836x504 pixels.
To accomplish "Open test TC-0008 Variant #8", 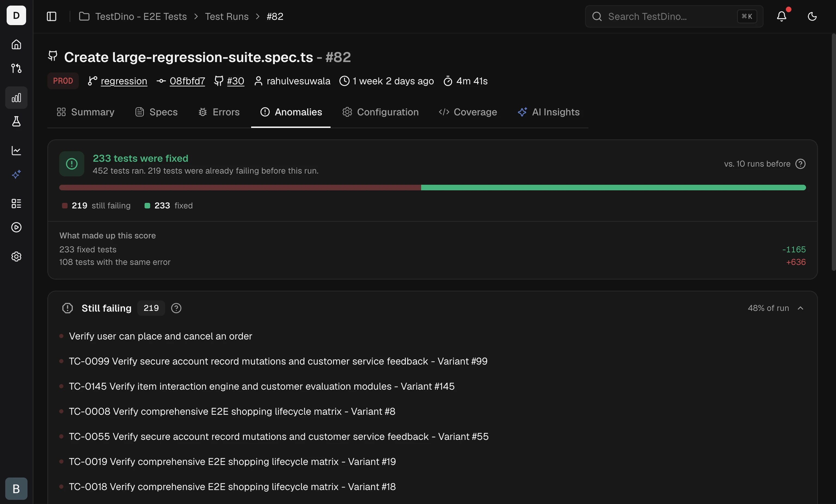I will point(232,412).
